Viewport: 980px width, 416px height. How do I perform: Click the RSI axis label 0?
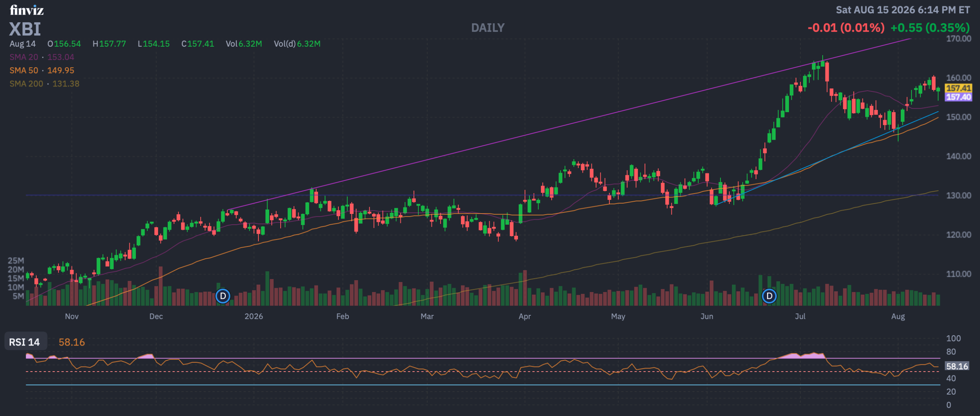[949, 405]
